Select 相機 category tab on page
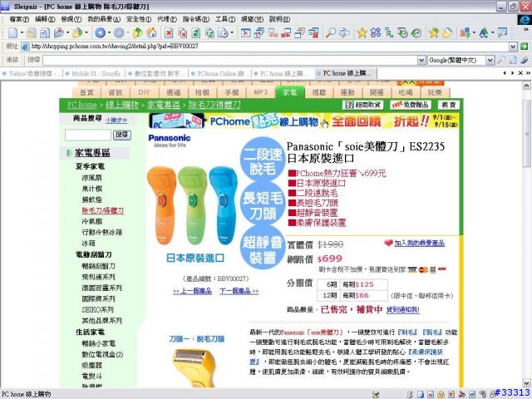The height and width of the screenshot is (399, 532). pos(203,92)
